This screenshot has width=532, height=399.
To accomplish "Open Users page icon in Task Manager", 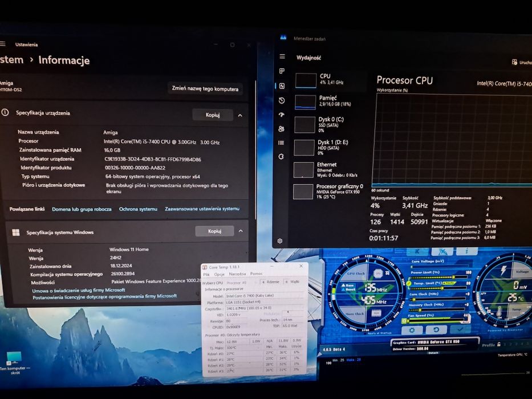I will coord(281,129).
